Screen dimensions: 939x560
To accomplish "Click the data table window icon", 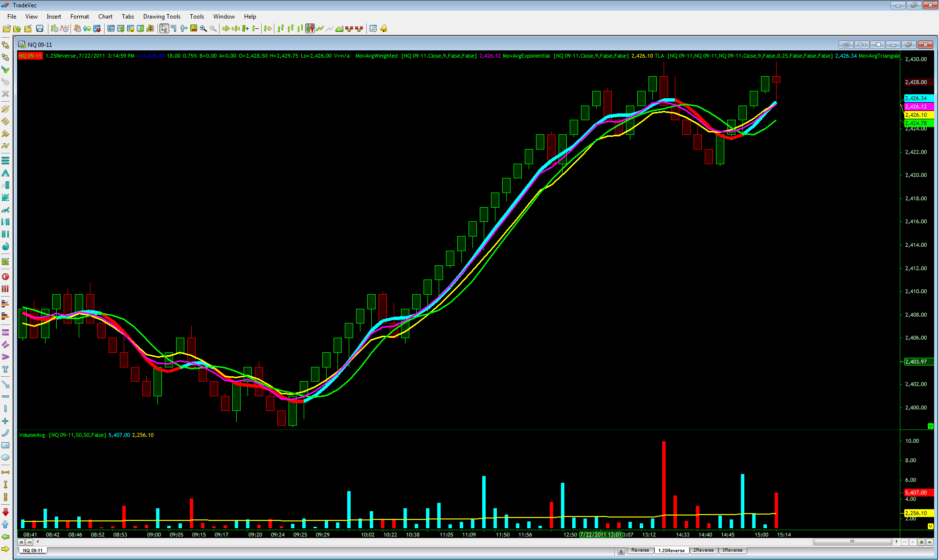I will tap(111, 29).
